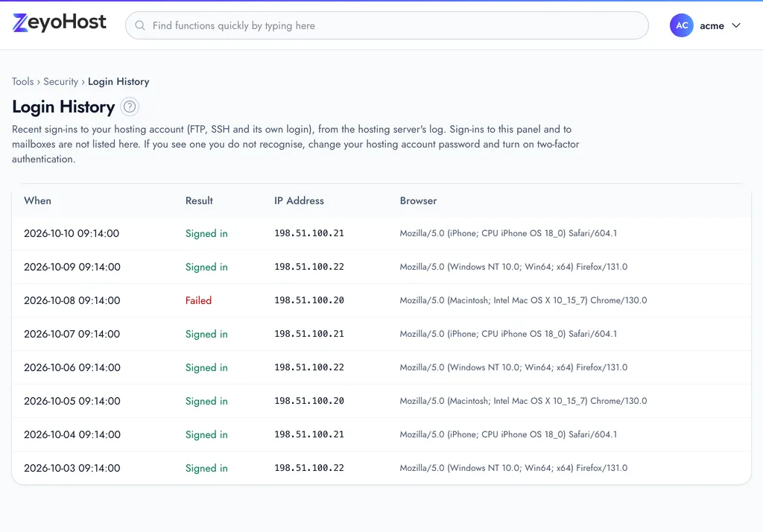Screen dimensions: 763x532
Task: Focus the Find functions search field
Action: [387, 25]
